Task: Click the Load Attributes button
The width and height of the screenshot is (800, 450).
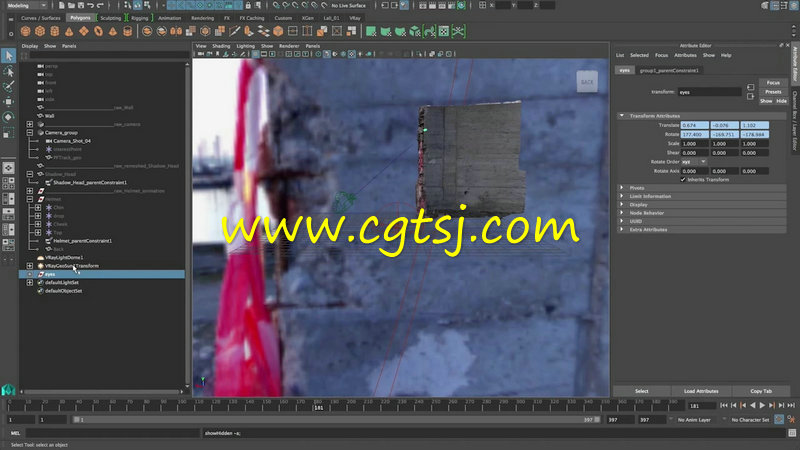Action: [701, 391]
